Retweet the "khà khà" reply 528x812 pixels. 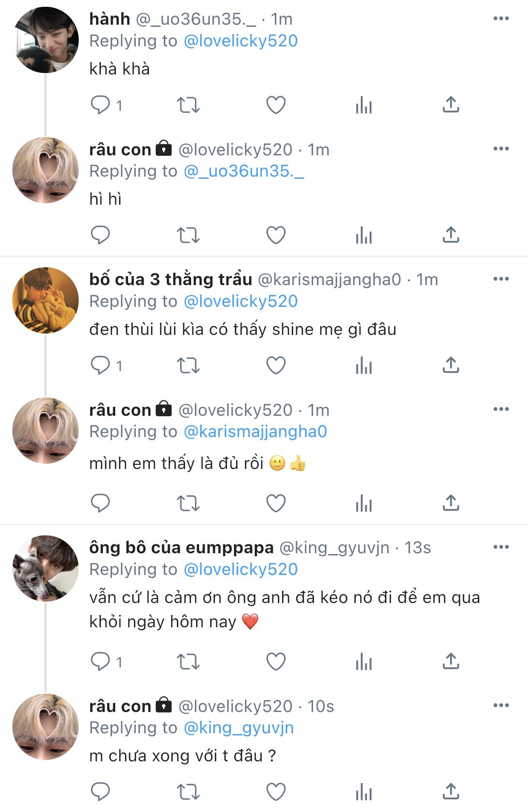[188, 105]
